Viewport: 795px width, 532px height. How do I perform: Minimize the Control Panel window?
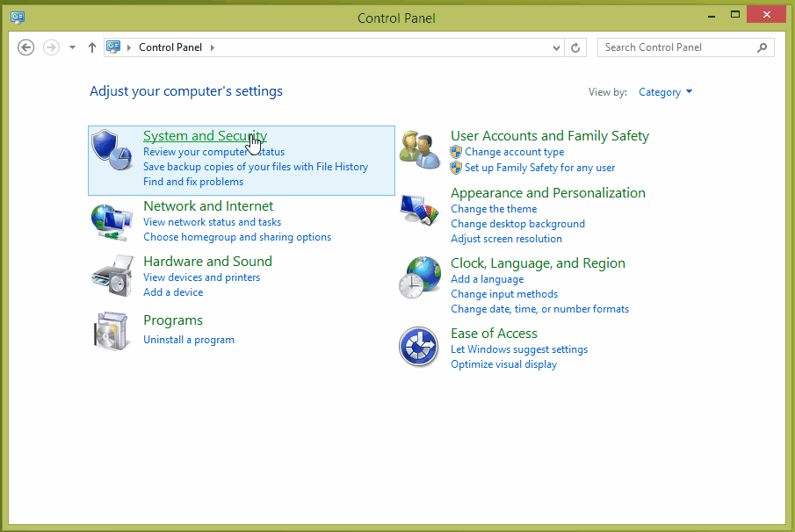click(x=712, y=15)
